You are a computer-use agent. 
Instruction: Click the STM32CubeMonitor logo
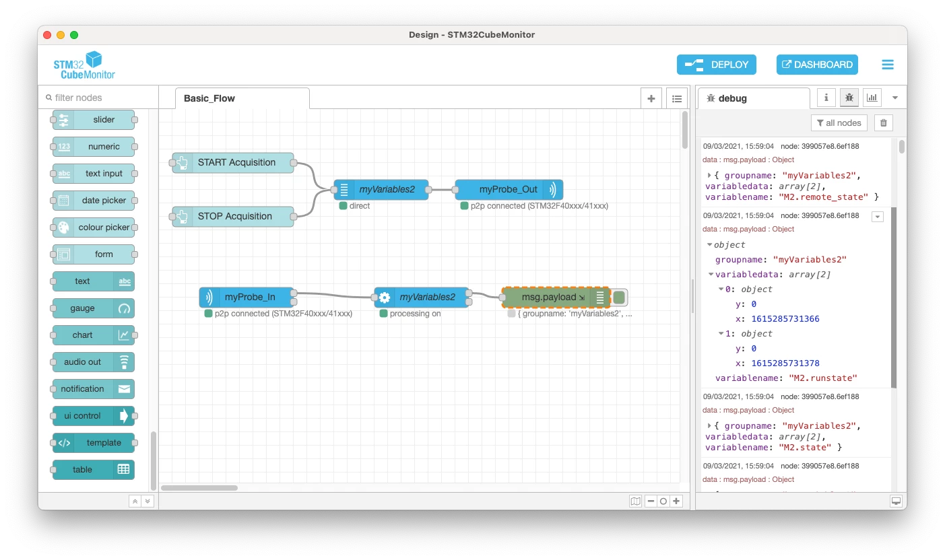pyautogui.click(x=85, y=65)
